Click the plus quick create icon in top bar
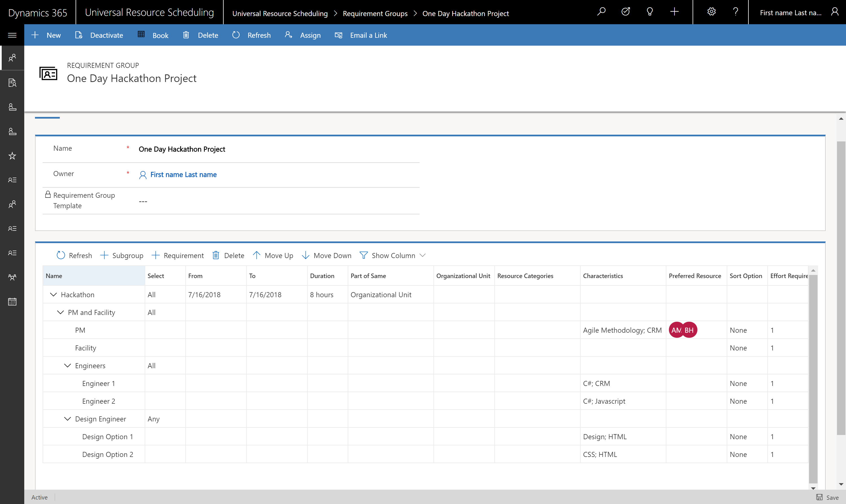The image size is (846, 504). (674, 12)
